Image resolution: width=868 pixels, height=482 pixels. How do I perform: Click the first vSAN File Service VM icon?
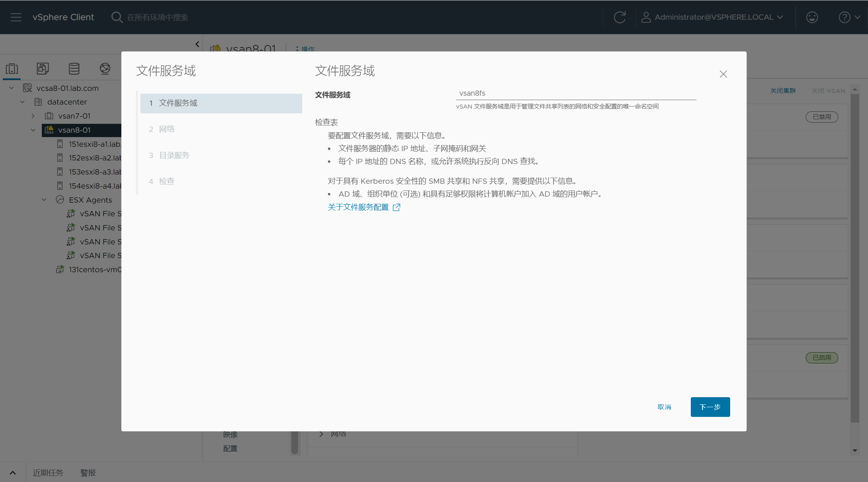pos(71,213)
